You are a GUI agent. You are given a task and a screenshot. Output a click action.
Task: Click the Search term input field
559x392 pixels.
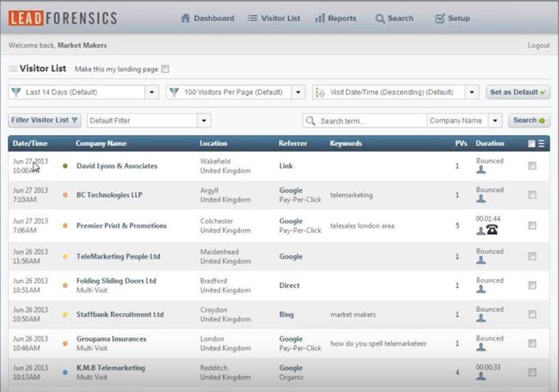click(365, 121)
